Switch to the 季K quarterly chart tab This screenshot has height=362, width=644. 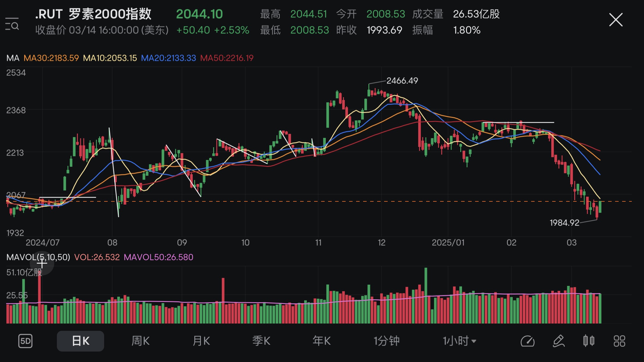(x=261, y=341)
